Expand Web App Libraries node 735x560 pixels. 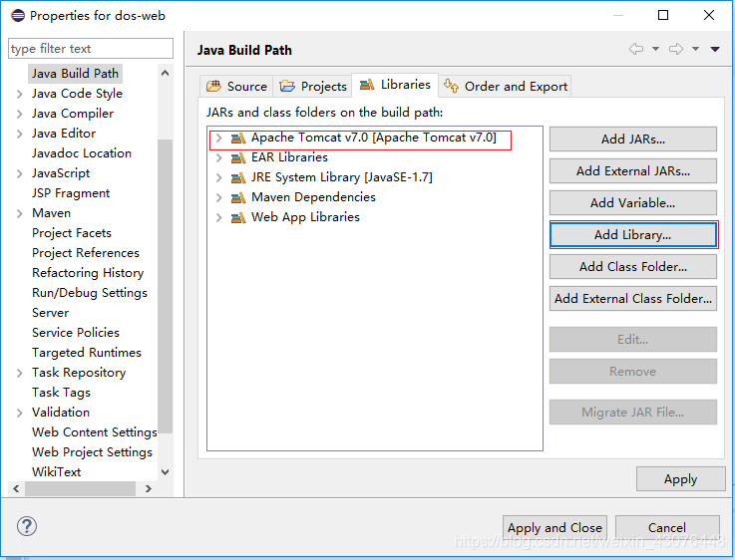coord(218,217)
